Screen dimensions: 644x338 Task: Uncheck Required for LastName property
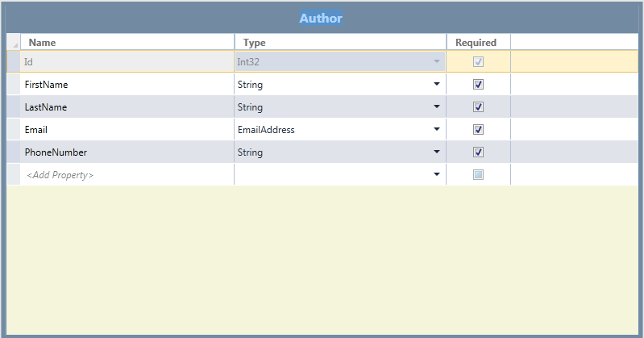pyautogui.click(x=478, y=106)
